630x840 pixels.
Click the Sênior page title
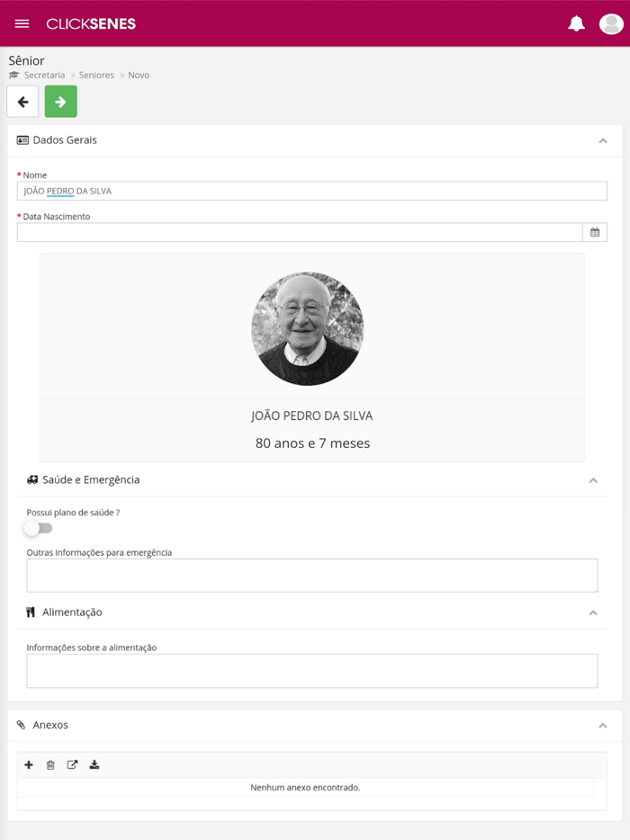[x=26, y=60]
